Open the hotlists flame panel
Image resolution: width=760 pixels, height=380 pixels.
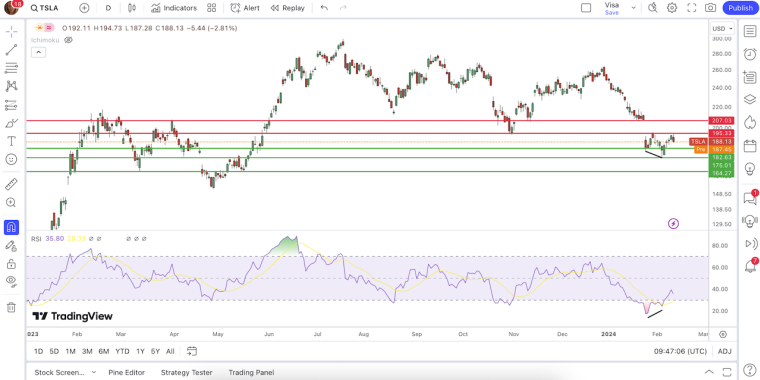pyautogui.click(x=750, y=123)
